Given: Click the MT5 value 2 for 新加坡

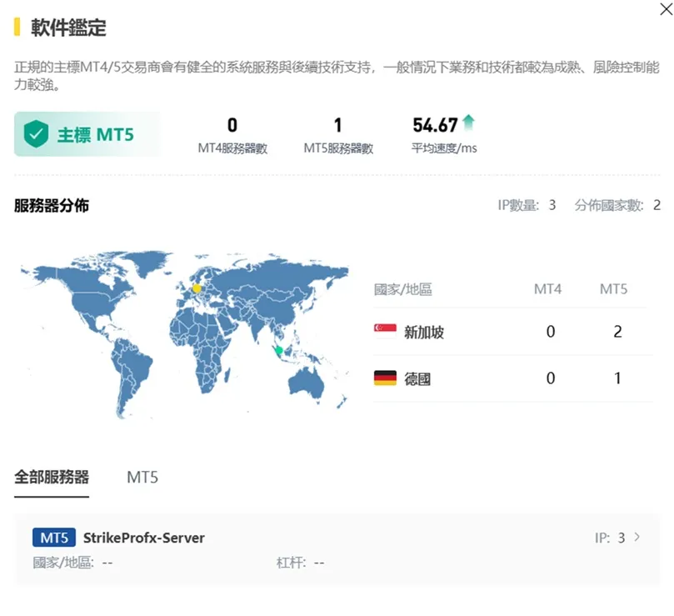Looking at the screenshot, I should tap(617, 332).
